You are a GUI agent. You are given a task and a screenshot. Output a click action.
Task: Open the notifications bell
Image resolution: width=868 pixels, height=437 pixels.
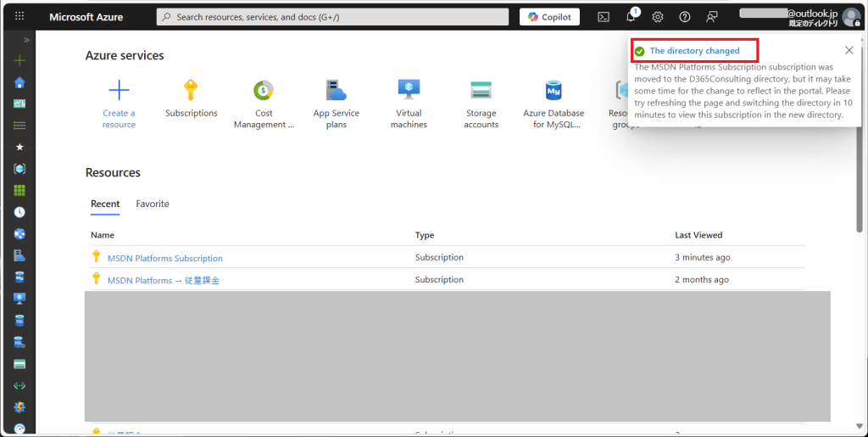[x=631, y=17]
